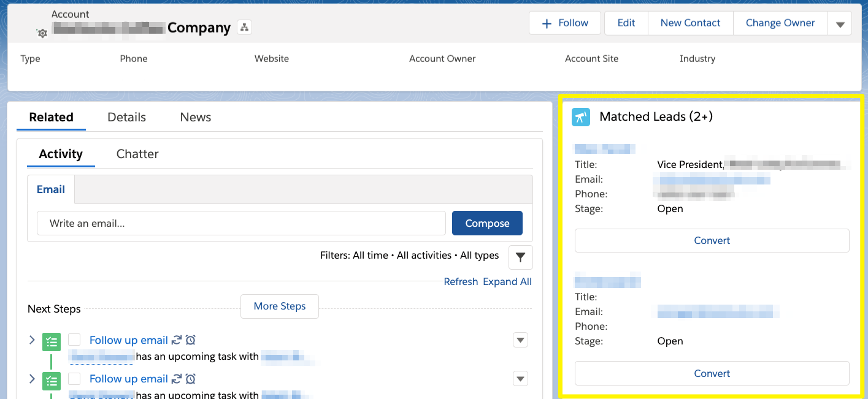Open more account actions dropdown arrow
Screen dimensions: 868x399
tap(840, 24)
